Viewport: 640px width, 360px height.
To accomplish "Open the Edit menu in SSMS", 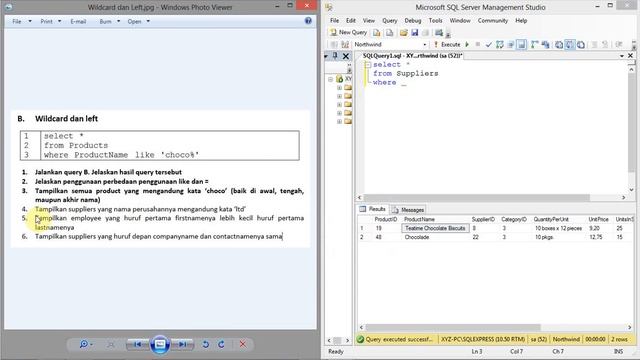I will (351, 20).
